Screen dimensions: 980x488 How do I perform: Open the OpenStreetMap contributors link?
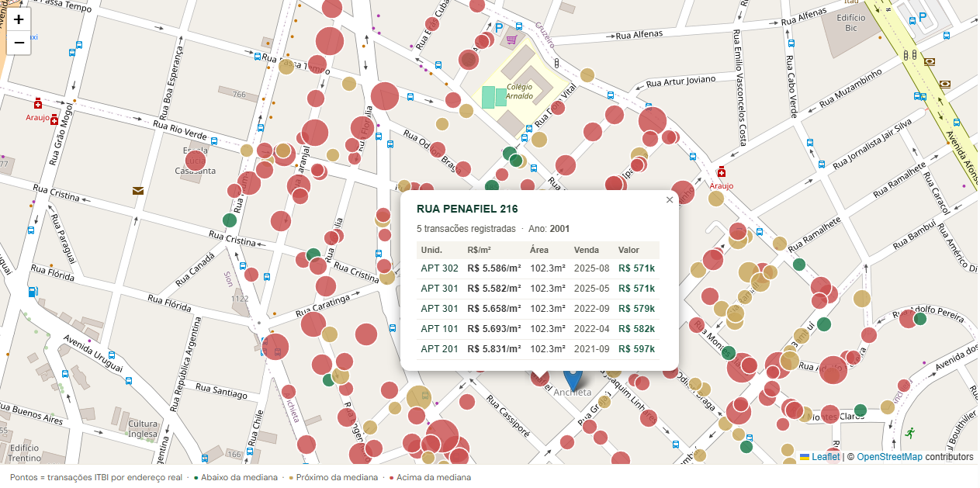[x=890, y=457]
